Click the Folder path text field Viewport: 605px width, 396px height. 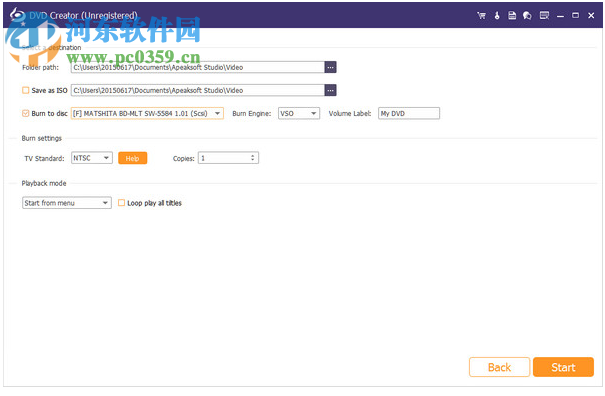(x=198, y=67)
